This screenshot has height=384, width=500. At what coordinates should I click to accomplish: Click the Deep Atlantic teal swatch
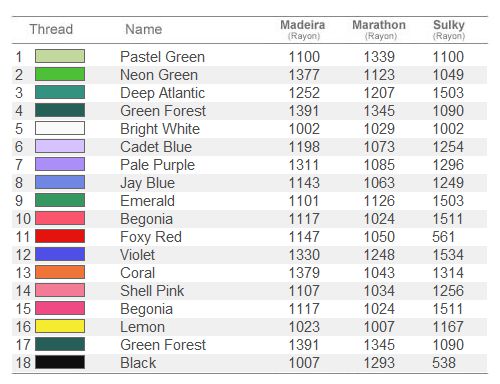click(x=60, y=92)
